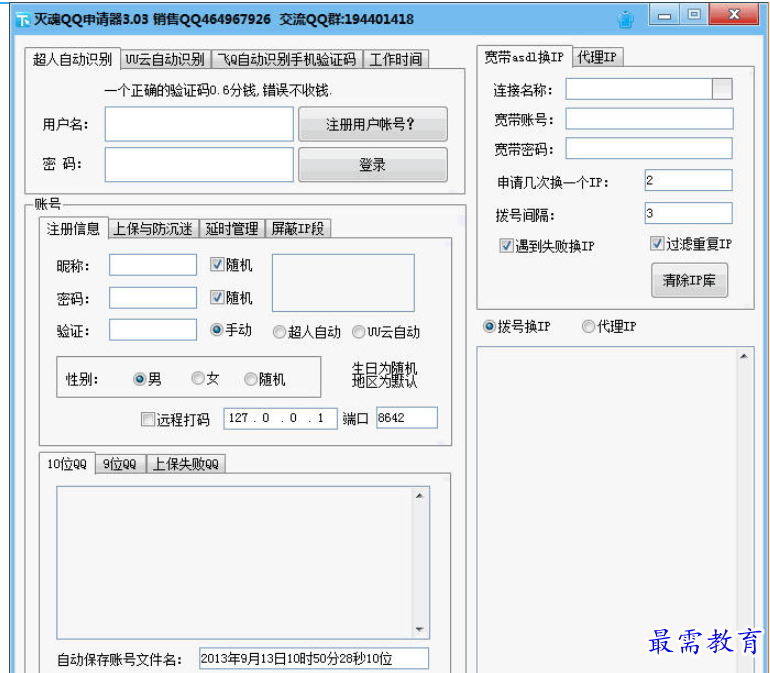The height and width of the screenshot is (673, 770).
Task: Click up arrow of QQ list scrollbar
Action: point(419,496)
